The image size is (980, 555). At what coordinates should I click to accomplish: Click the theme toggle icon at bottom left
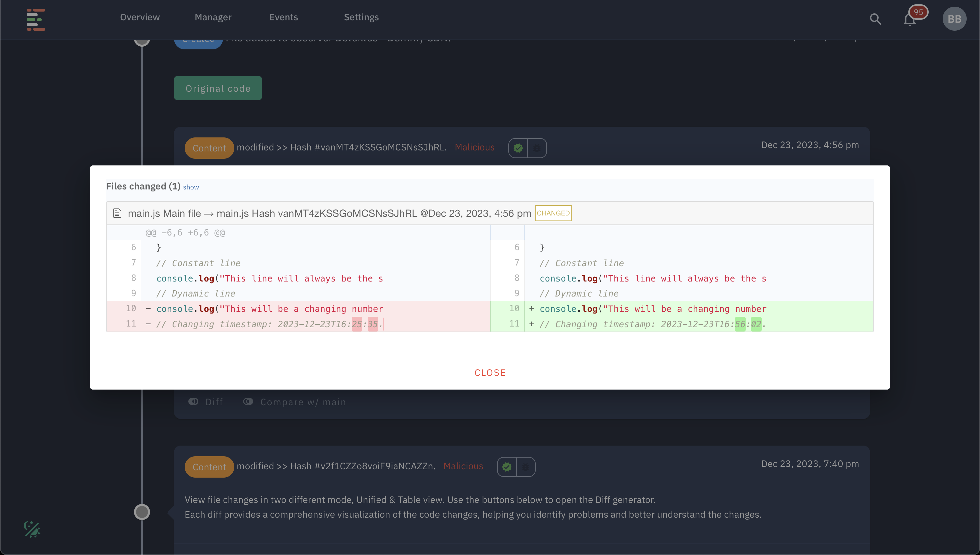(x=32, y=529)
